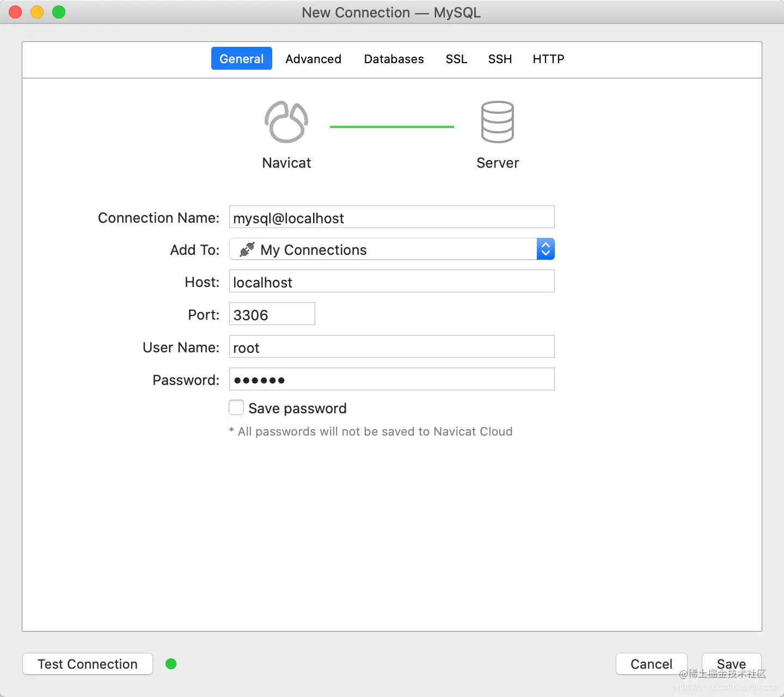This screenshot has height=697, width=784.
Task: Click the green connection status indicator
Action: coord(171,664)
